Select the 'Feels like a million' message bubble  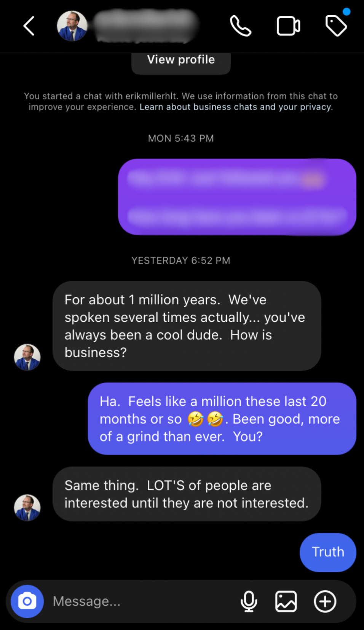(222, 419)
